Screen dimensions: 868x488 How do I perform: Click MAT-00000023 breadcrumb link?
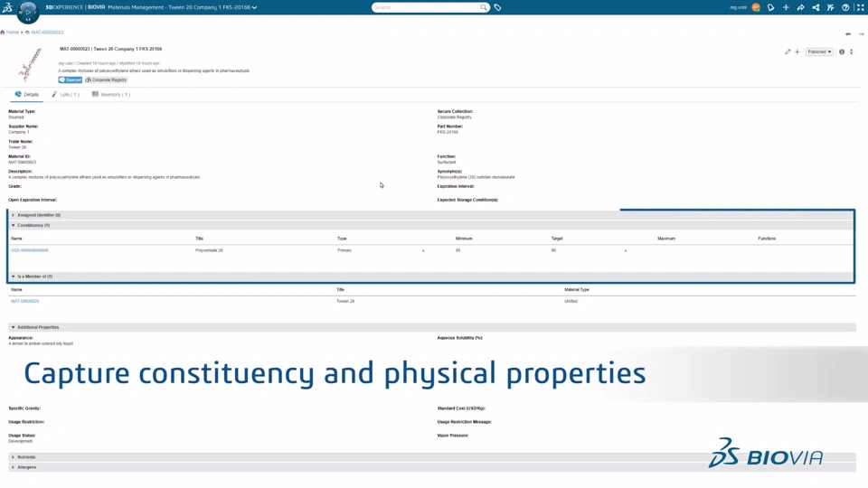[47, 33]
